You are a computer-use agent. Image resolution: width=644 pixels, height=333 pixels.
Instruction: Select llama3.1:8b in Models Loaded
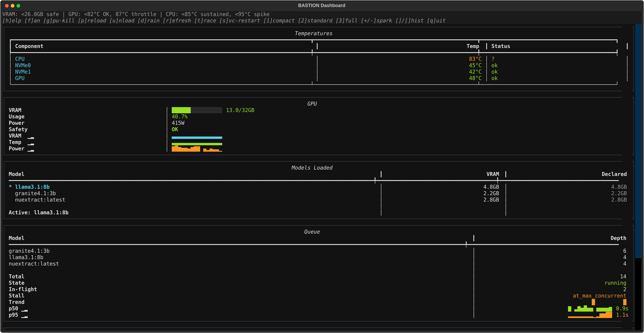click(x=32, y=187)
